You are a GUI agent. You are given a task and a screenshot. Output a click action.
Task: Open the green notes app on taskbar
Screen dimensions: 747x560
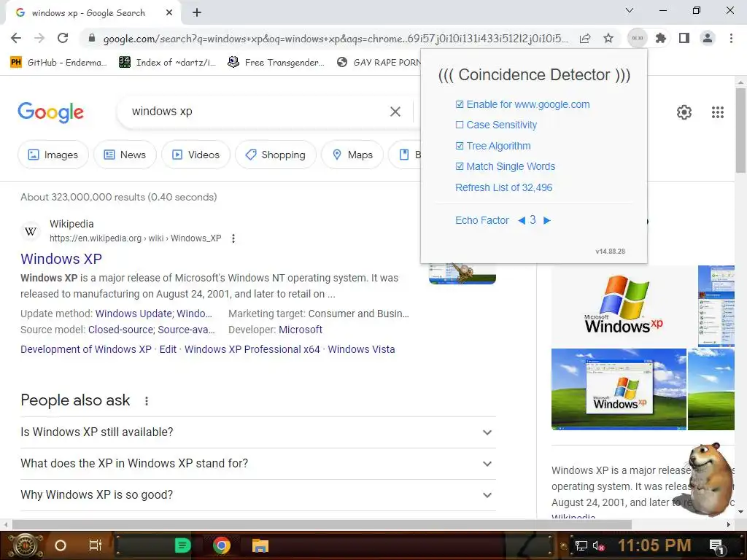[183, 545]
